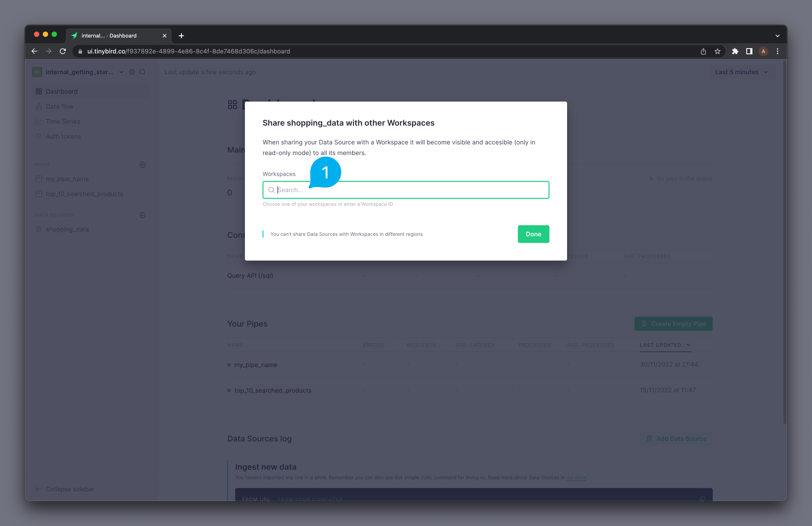This screenshot has width=812, height=526.
Task: Click the browser forward arrow
Action: click(49, 51)
